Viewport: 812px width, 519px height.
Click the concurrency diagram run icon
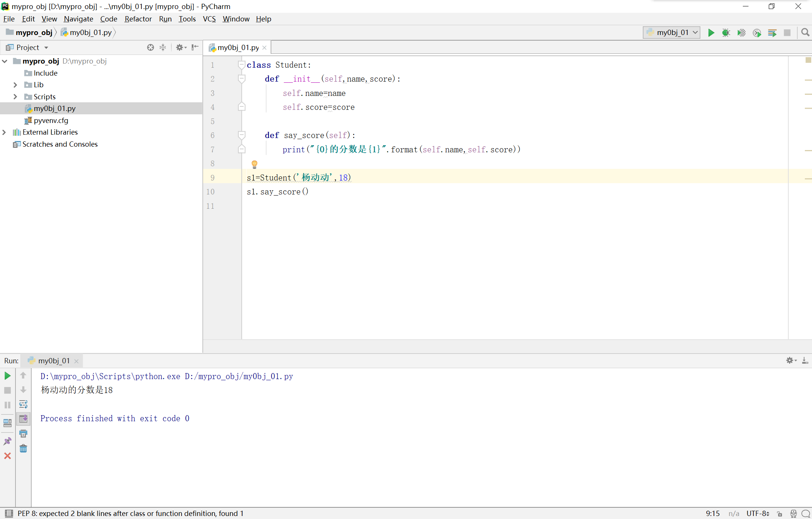tap(772, 33)
